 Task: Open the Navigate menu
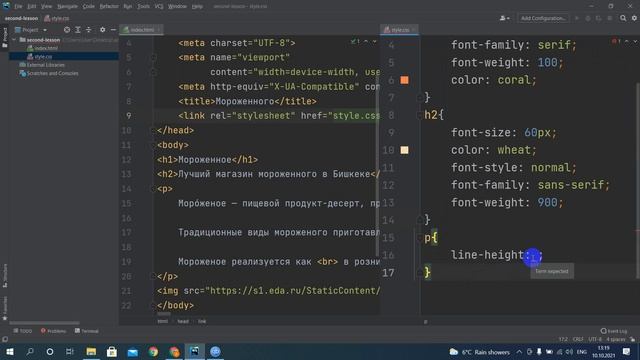[x=67, y=7]
